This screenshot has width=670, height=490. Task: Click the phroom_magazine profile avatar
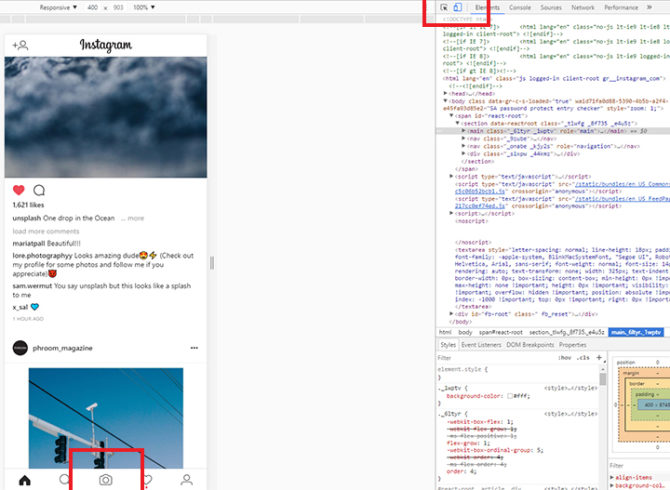click(20, 348)
